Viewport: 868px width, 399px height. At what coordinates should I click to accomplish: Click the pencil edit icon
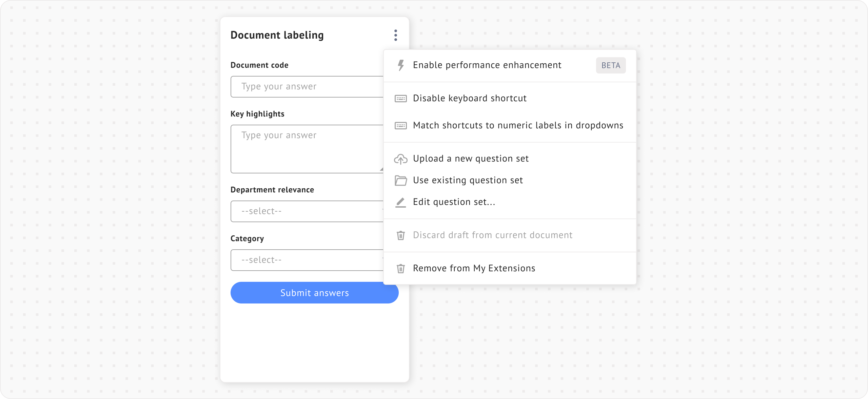[401, 202]
